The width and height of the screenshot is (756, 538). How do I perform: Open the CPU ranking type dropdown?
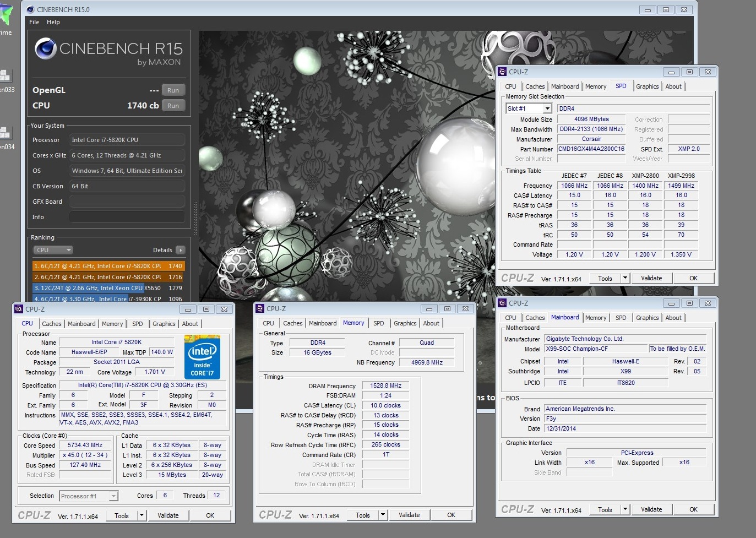(53, 250)
